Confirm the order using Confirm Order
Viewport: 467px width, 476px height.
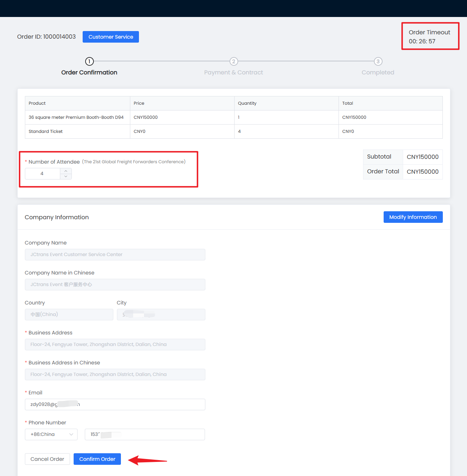coord(97,459)
